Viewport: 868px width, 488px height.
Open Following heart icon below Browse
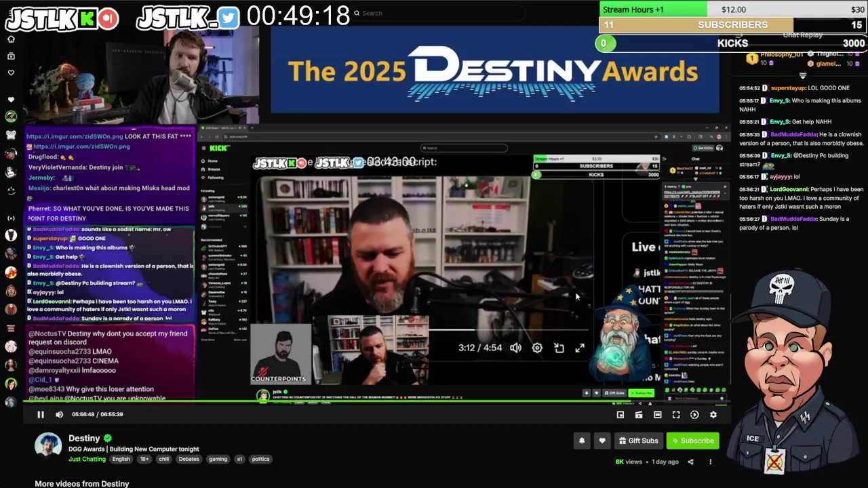tap(11, 73)
